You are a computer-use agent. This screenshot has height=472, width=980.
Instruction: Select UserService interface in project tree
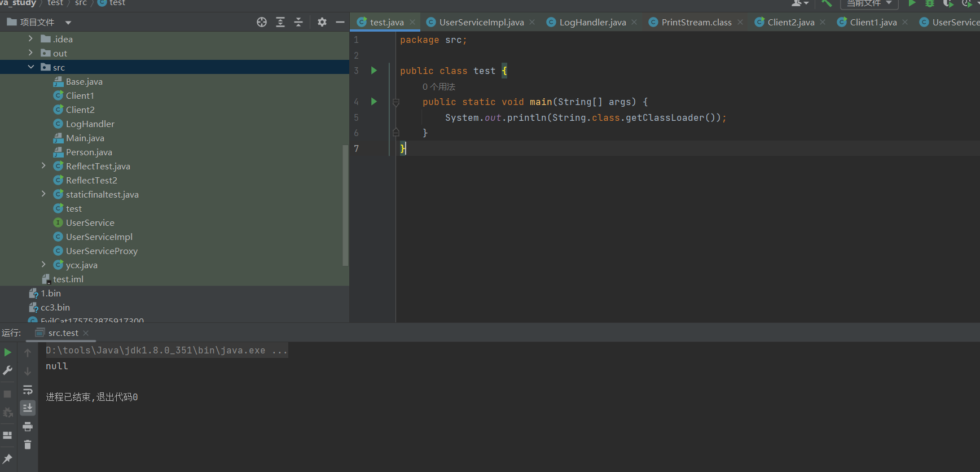click(x=84, y=222)
